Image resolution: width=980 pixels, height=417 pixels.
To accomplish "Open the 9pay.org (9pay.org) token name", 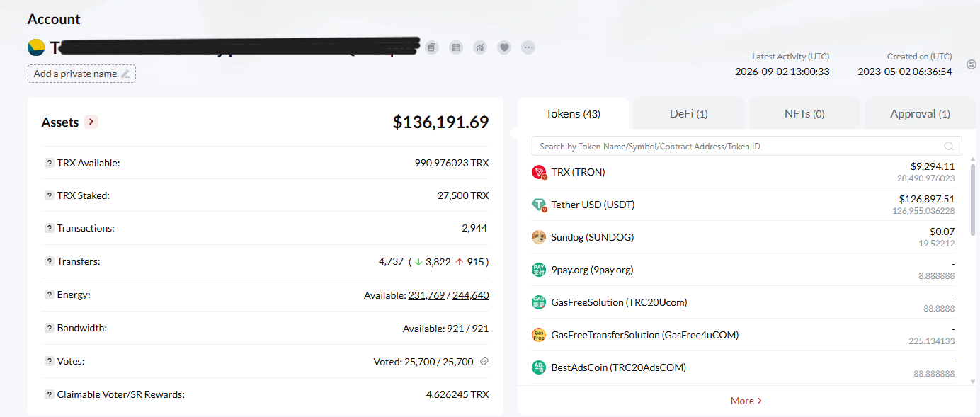I will point(592,270).
